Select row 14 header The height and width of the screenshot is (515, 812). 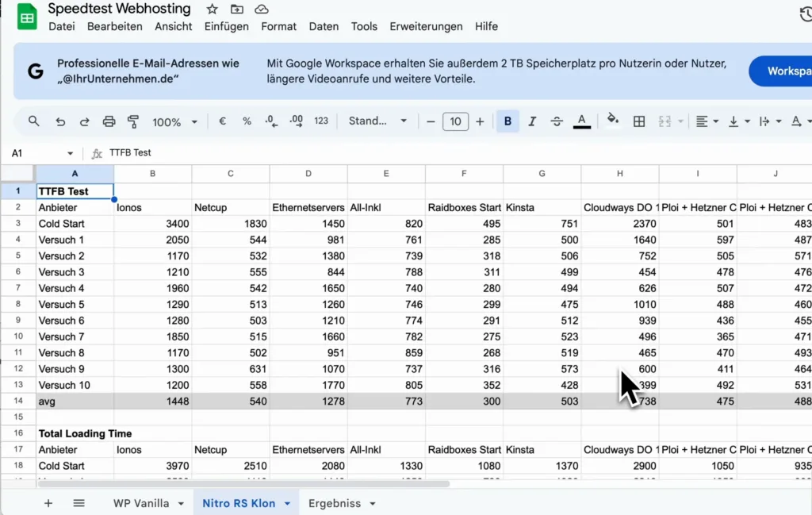pyautogui.click(x=18, y=401)
